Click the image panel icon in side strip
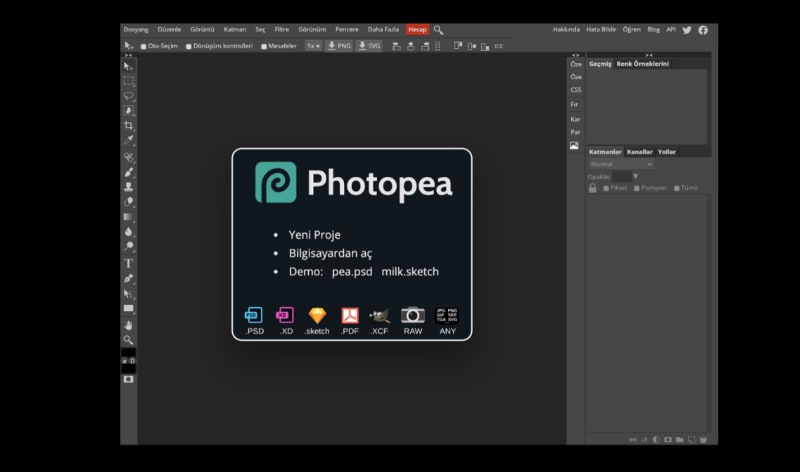The image size is (800, 472). (574, 146)
